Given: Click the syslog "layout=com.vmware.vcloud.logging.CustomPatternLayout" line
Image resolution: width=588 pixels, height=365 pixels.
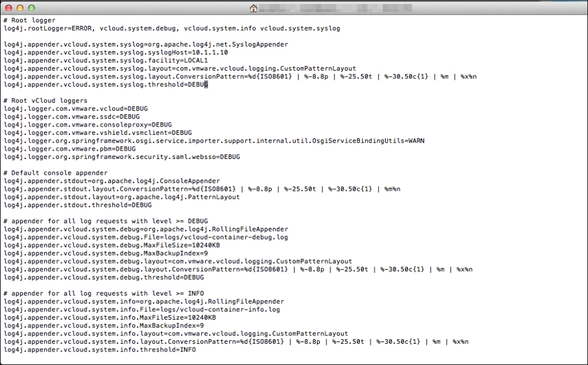Looking at the screenshot, I should [x=180, y=69].
